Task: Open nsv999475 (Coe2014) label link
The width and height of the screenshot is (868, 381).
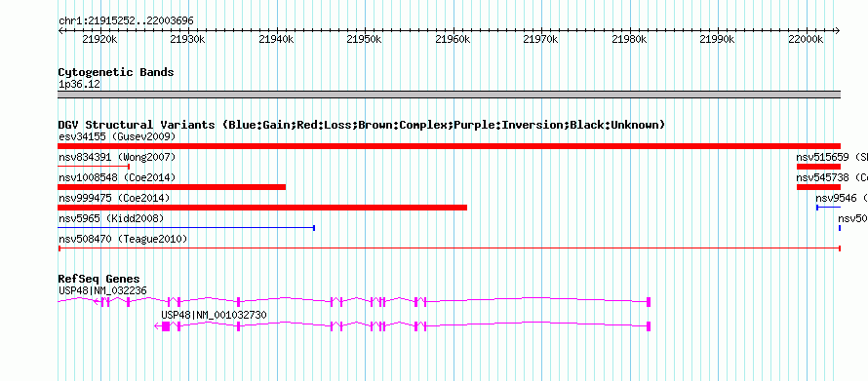Action: click(114, 198)
